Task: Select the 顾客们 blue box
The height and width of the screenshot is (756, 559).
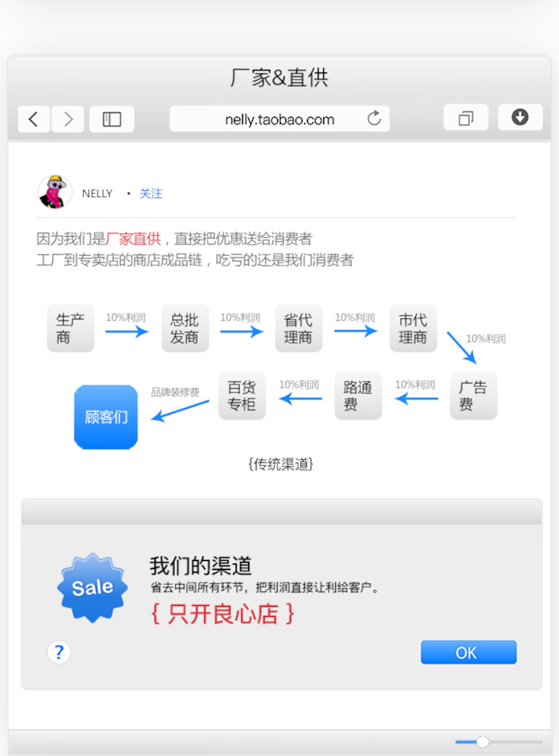Action: tap(106, 417)
